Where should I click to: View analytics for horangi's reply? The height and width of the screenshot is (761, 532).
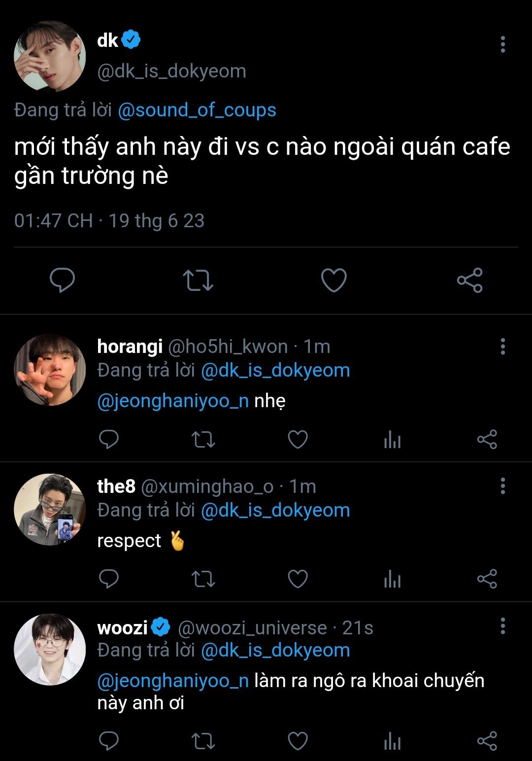tap(392, 439)
